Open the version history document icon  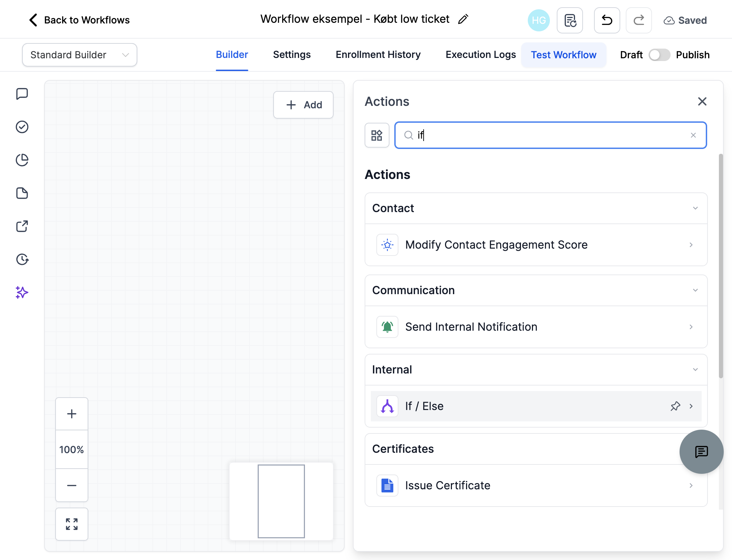pos(570,20)
